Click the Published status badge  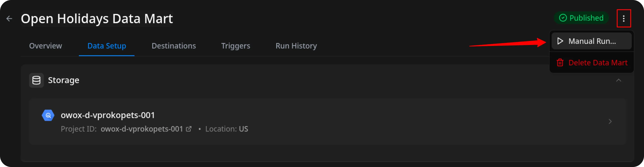[581, 18]
